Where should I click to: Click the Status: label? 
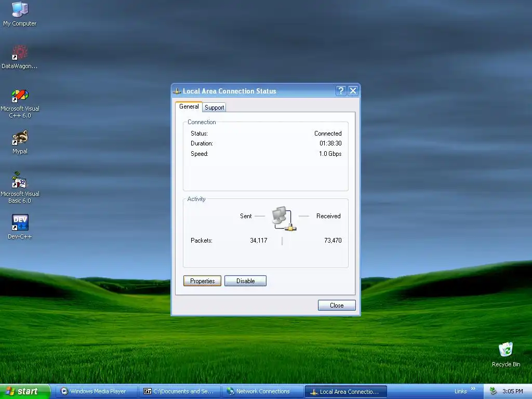point(199,134)
